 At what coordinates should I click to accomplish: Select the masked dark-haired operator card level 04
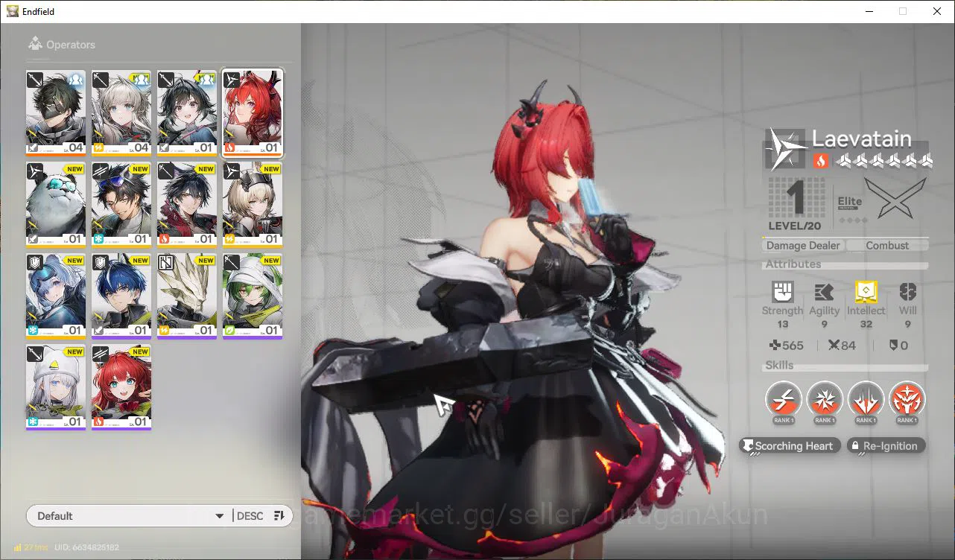55,113
